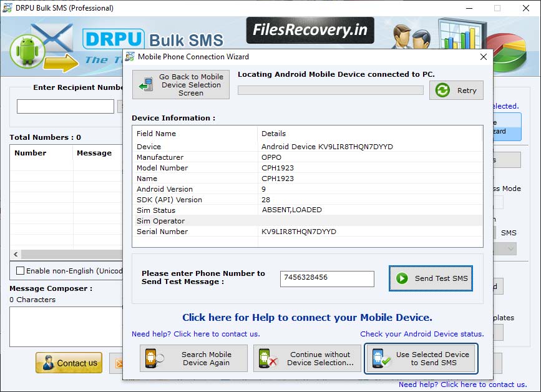Minimize the DRPU Bulk SMS main window

[469, 8]
